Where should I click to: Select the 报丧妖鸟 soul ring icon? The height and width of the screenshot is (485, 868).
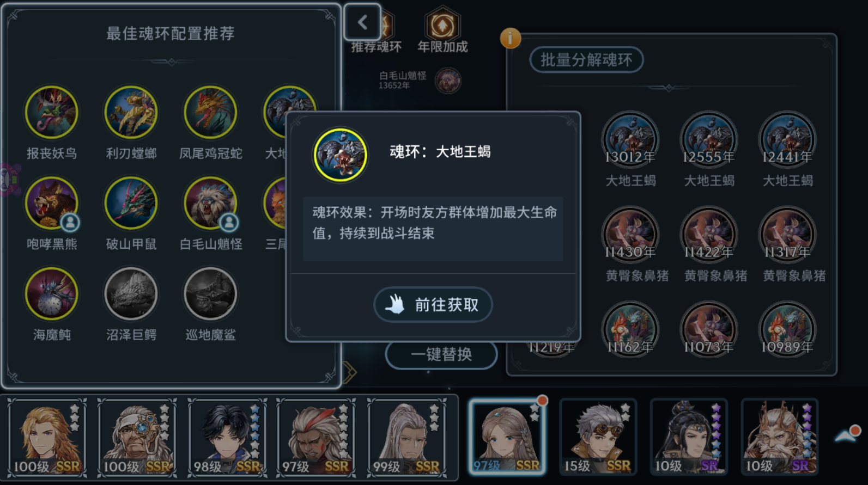pos(52,112)
